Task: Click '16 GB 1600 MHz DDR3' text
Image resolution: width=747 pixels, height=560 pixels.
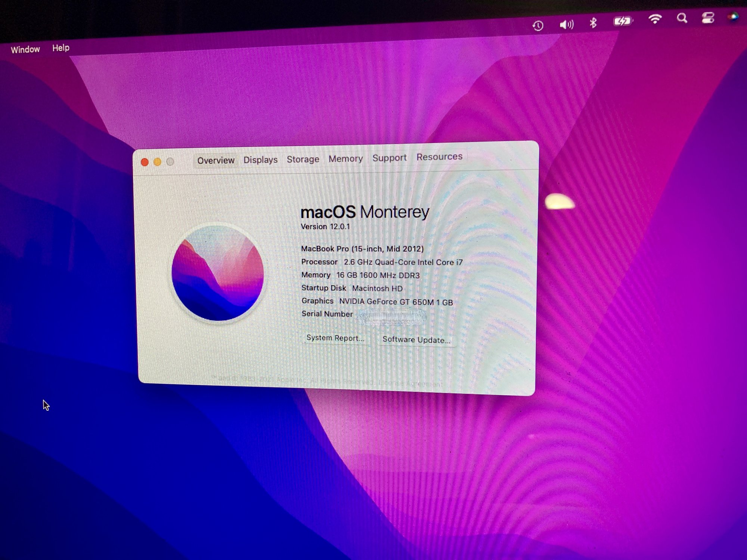Action: click(378, 276)
